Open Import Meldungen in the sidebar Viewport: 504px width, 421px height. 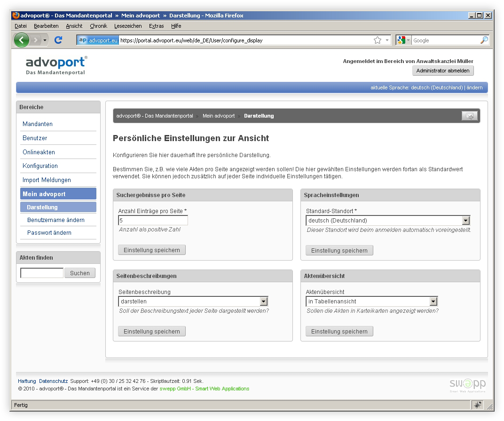pyautogui.click(x=47, y=180)
